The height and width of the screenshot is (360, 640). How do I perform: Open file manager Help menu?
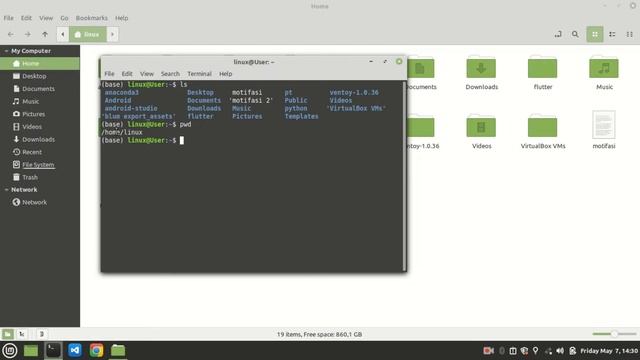(122, 18)
